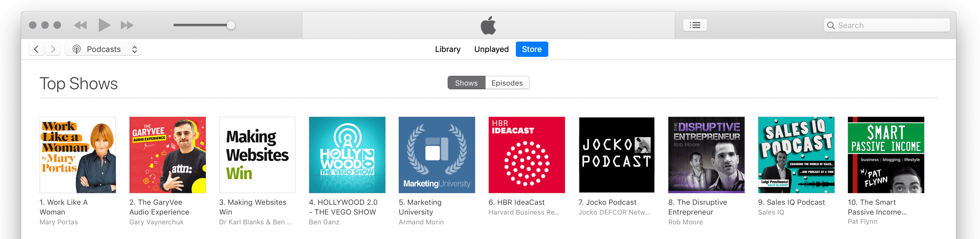Open the Up Next list icon
The width and height of the screenshot is (980, 239).
[x=695, y=25]
